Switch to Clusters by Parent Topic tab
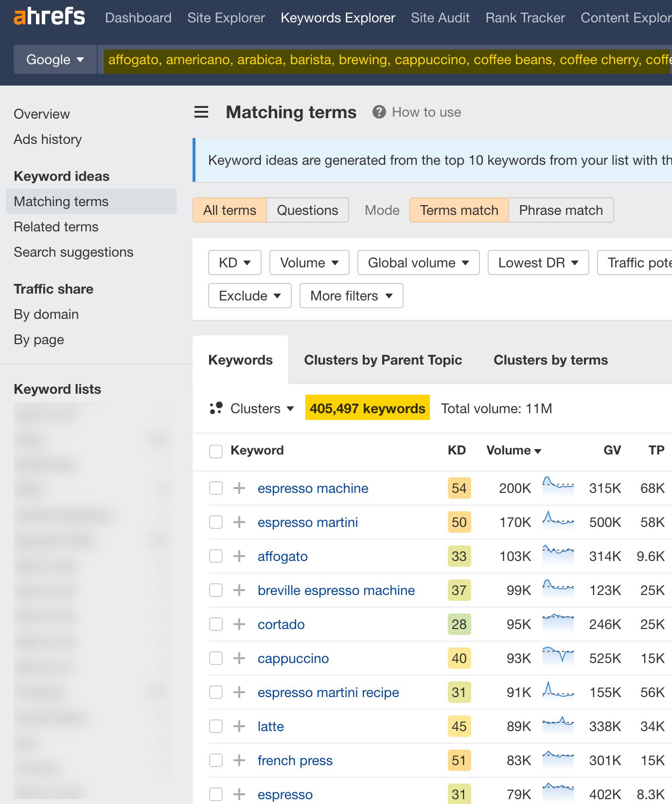Viewport: 672px width, 804px height. [383, 360]
